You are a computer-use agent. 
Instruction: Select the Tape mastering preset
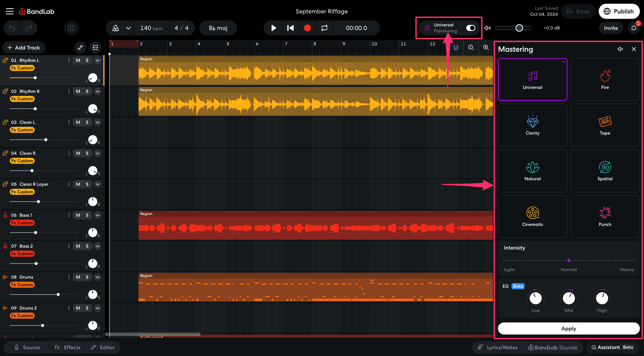coord(605,125)
